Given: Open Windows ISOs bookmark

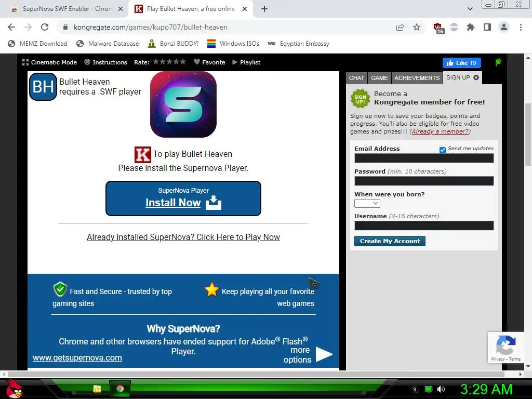Looking at the screenshot, I should (233, 44).
